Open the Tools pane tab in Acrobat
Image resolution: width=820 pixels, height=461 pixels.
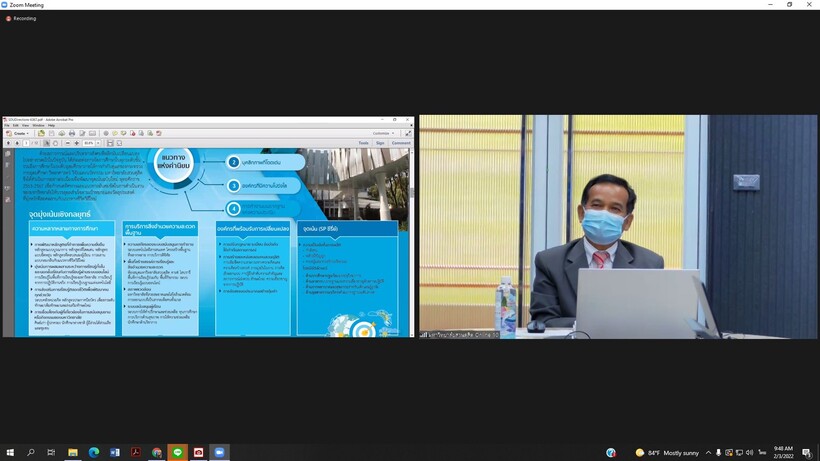tap(363, 143)
